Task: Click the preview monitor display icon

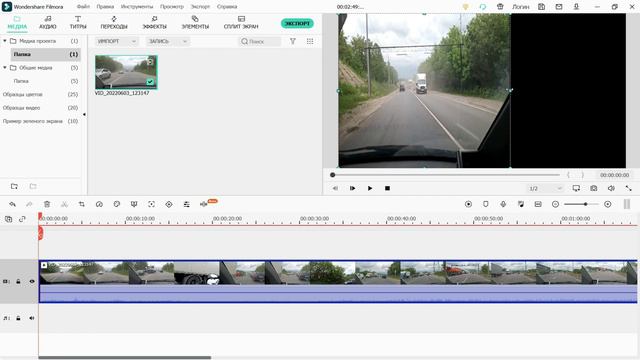Action: point(576,188)
